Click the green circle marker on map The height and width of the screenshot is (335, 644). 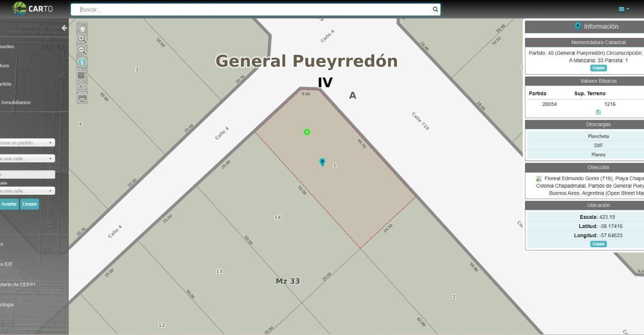[x=307, y=132]
